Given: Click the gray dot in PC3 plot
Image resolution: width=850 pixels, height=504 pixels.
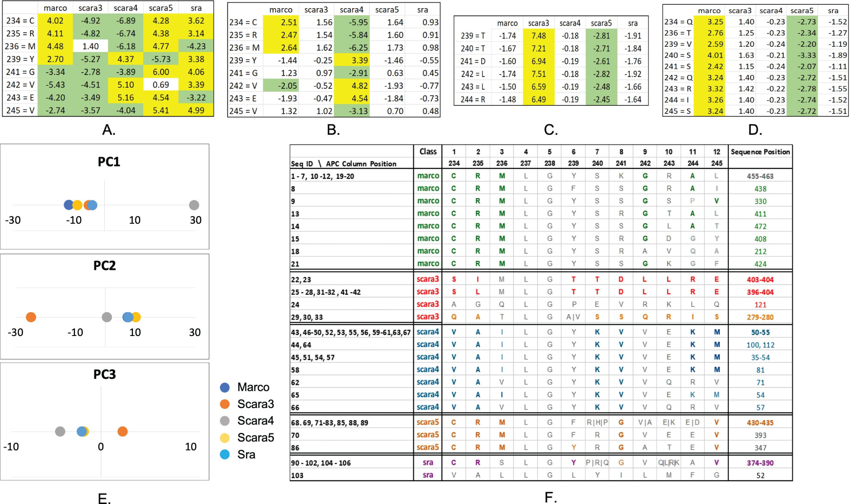Looking at the screenshot, I should point(60,432).
